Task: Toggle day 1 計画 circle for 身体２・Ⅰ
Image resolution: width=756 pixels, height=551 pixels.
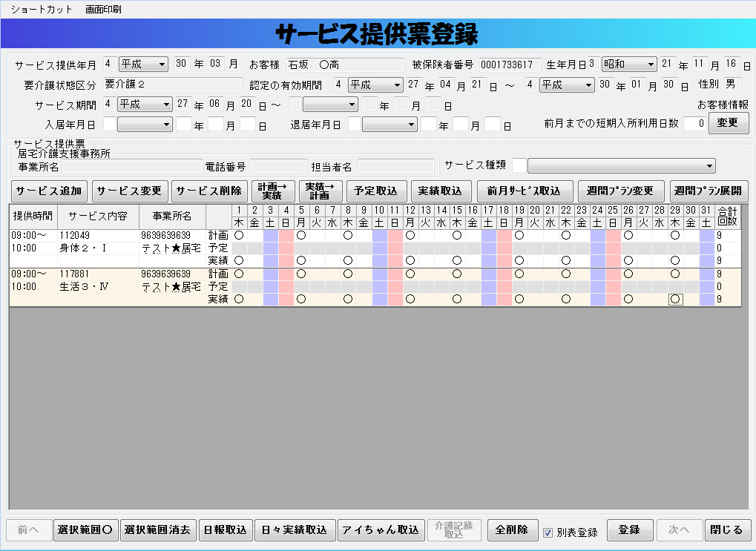Action: pos(239,236)
